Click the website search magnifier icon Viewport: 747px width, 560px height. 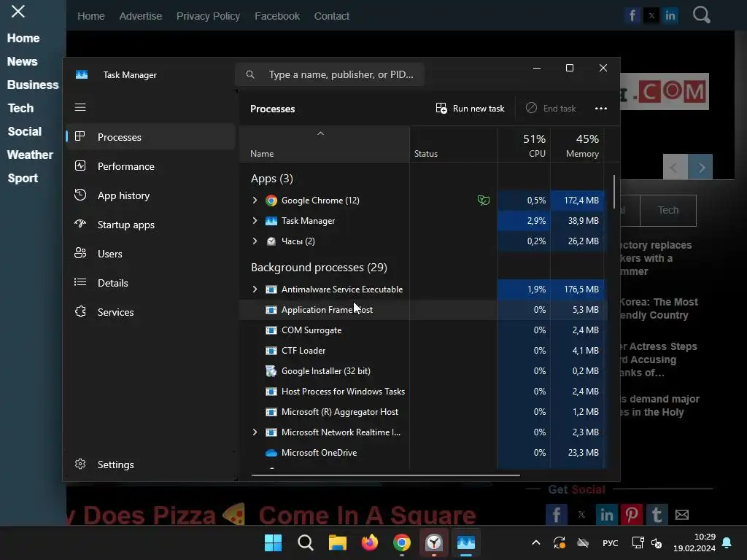point(701,15)
